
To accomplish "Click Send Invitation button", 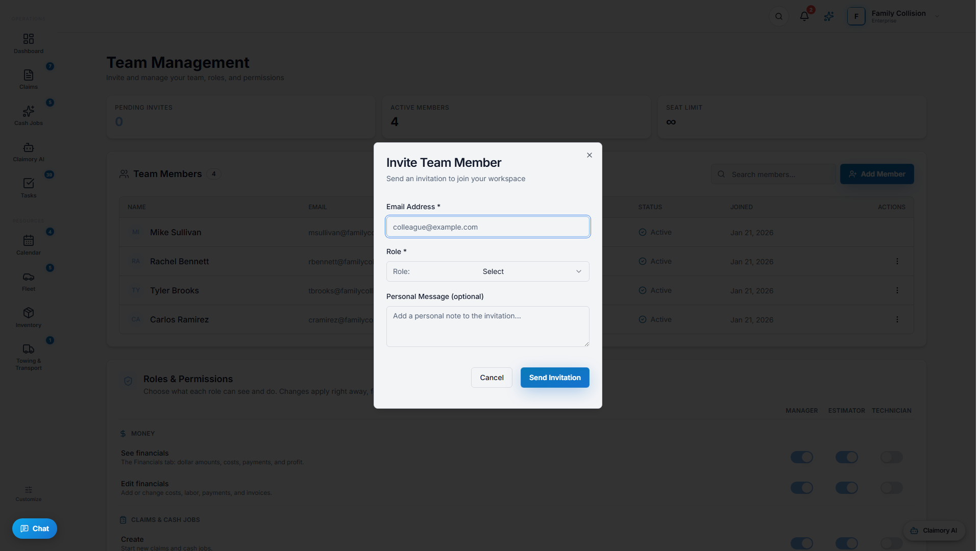I will click(x=555, y=378).
